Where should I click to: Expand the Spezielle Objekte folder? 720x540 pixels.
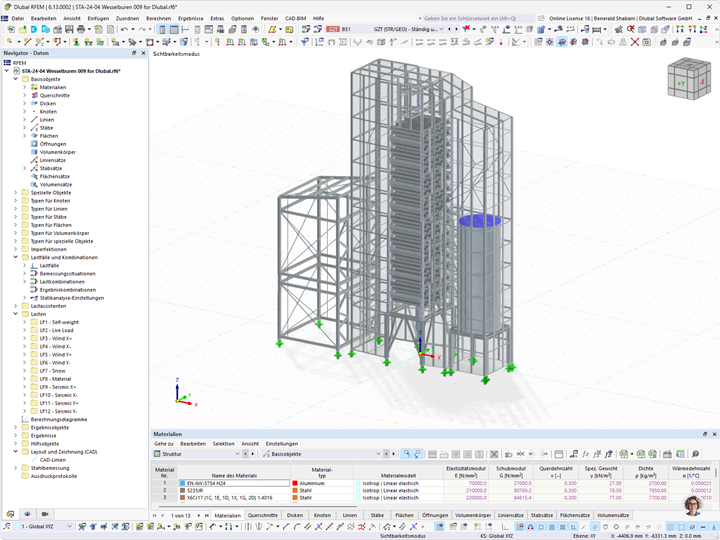click(16, 193)
